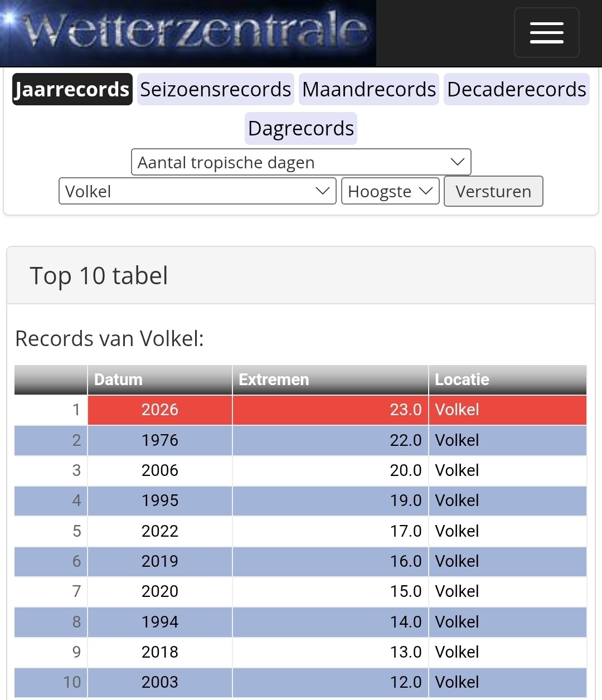Select the red highlighted 2026 record row
This screenshot has width=602, height=700.
(300, 410)
